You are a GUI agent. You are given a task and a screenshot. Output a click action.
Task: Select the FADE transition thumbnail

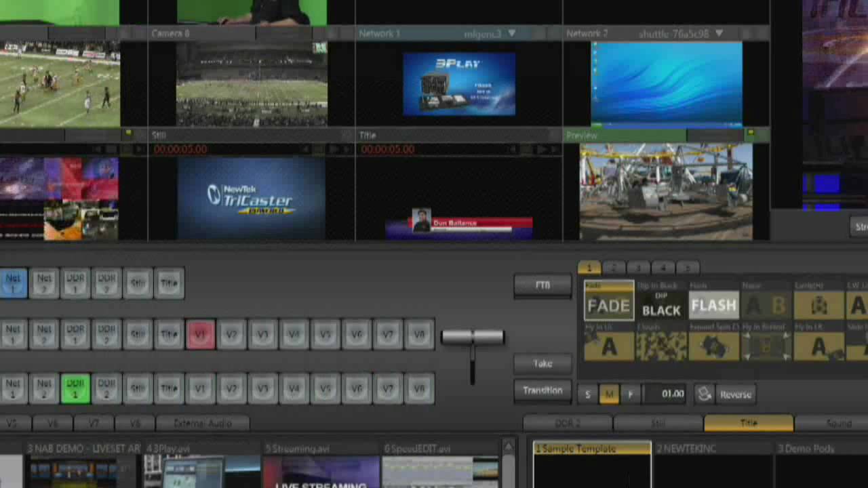[609, 300]
